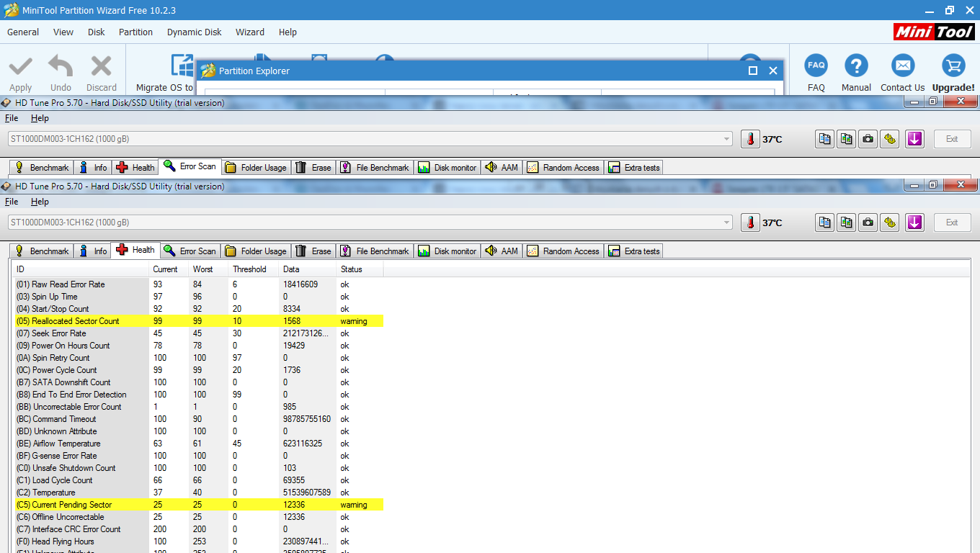Select the (05) Reallocated Sector Count row
The width and height of the screenshot is (980, 553).
pos(199,321)
